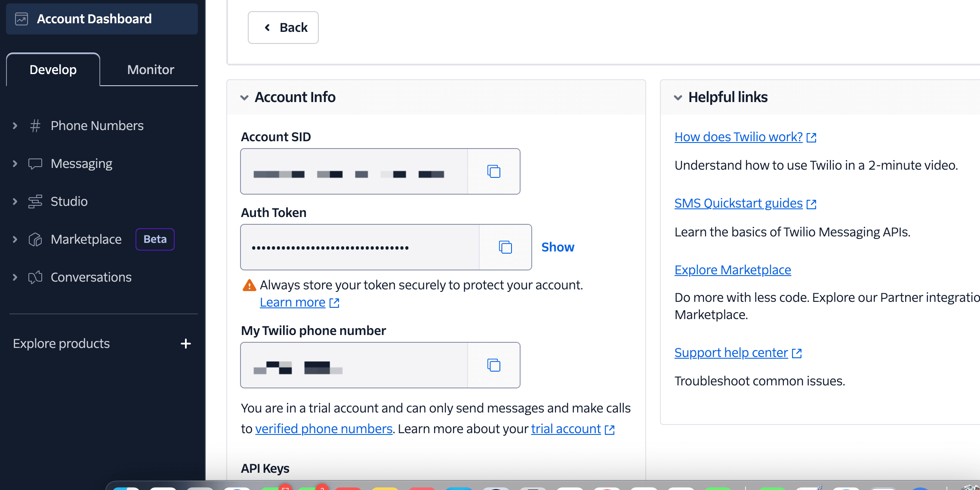Select the Develop tab
980x490 pixels.
pyautogui.click(x=53, y=70)
